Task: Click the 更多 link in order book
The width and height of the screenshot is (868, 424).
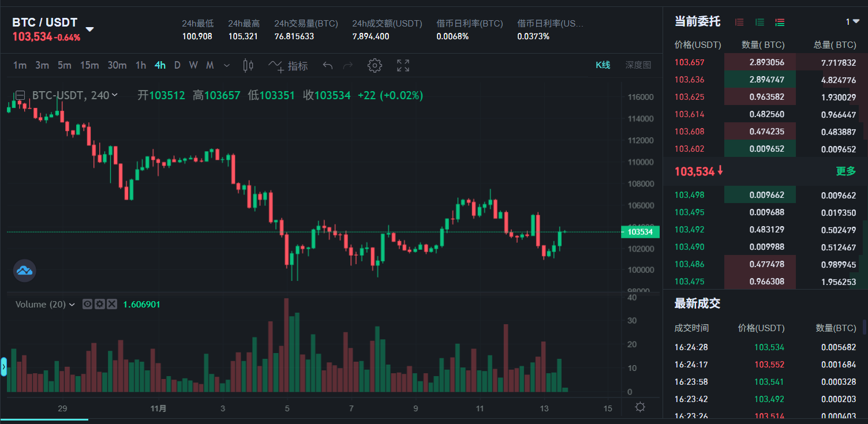Action: pyautogui.click(x=845, y=171)
